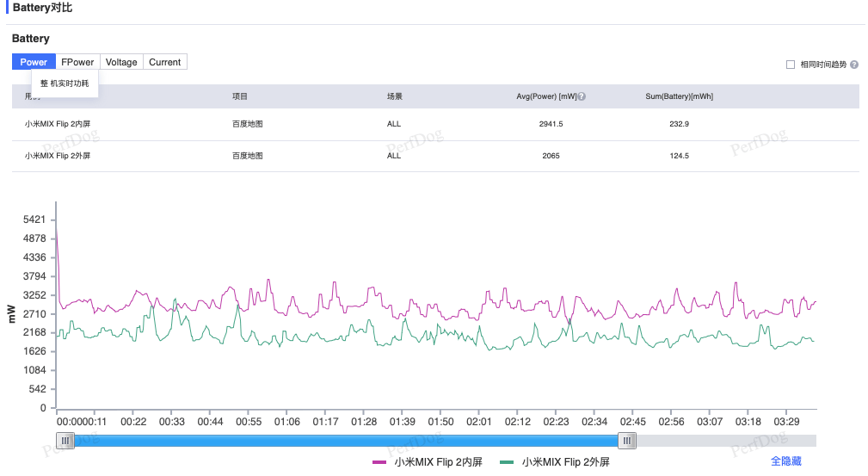This screenshot has width=868, height=476.
Task: Open the Current tab
Action: click(165, 62)
